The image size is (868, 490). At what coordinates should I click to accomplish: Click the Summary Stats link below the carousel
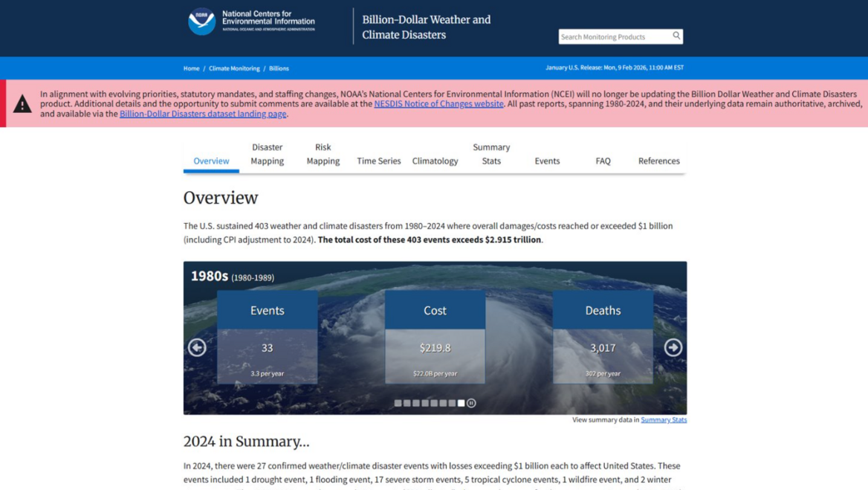click(x=664, y=419)
